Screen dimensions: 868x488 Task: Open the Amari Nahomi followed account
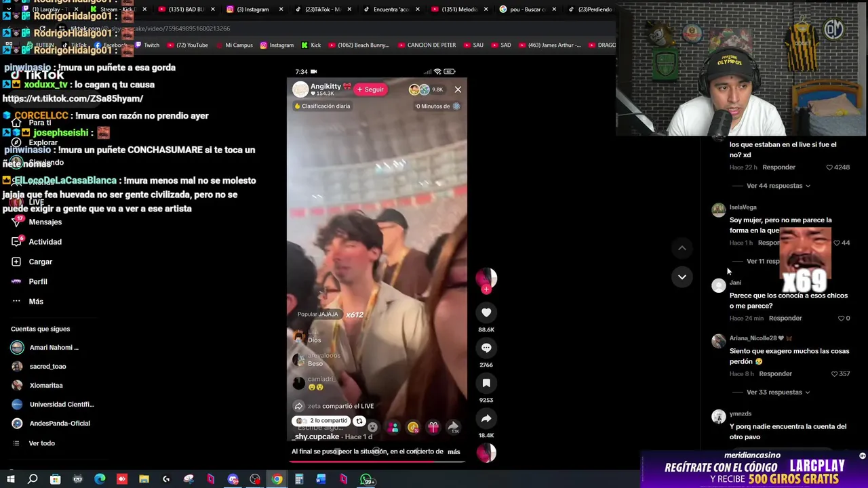(x=45, y=348)
